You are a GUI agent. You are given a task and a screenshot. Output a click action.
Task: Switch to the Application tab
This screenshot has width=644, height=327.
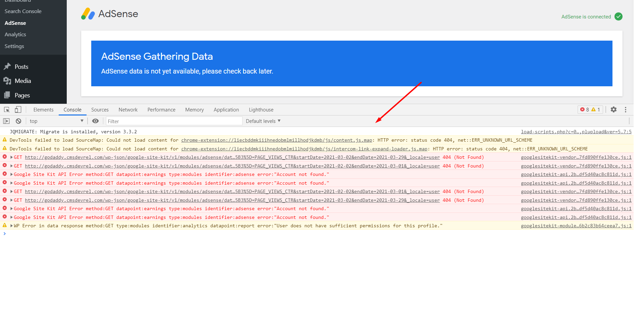point(226,109)
